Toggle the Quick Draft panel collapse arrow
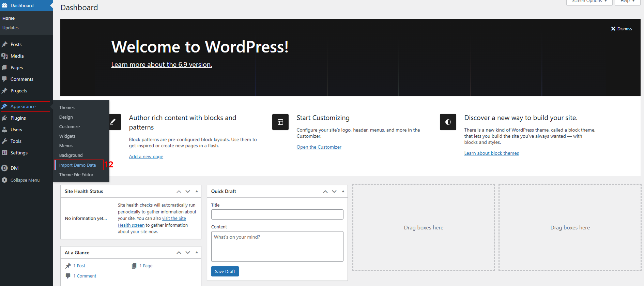 [x=343, y=192]
